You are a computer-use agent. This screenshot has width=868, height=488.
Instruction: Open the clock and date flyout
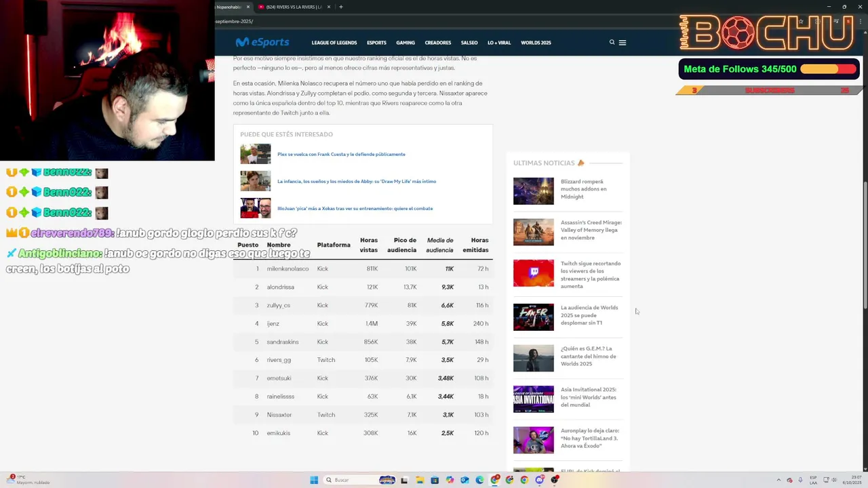(852, 480)
